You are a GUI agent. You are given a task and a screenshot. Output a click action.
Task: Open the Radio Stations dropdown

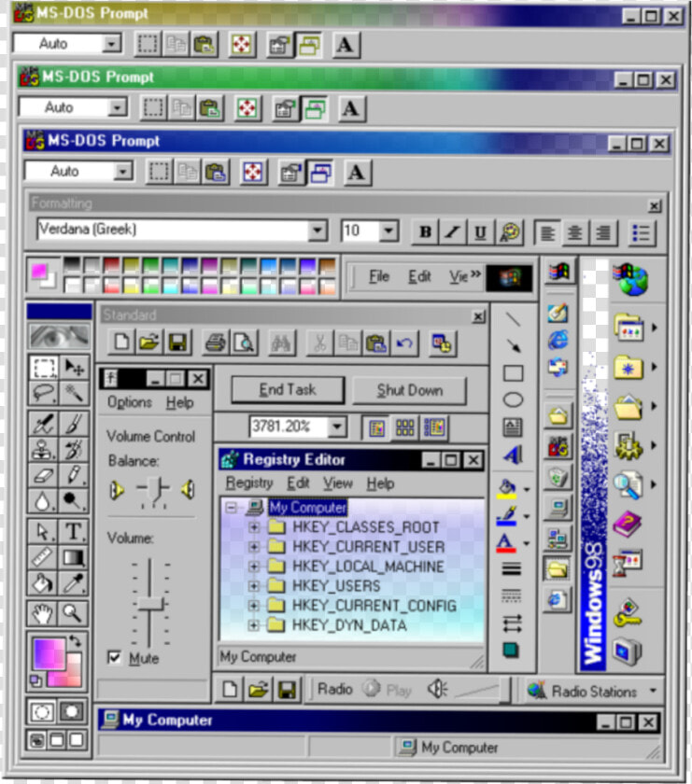[653, 691]
